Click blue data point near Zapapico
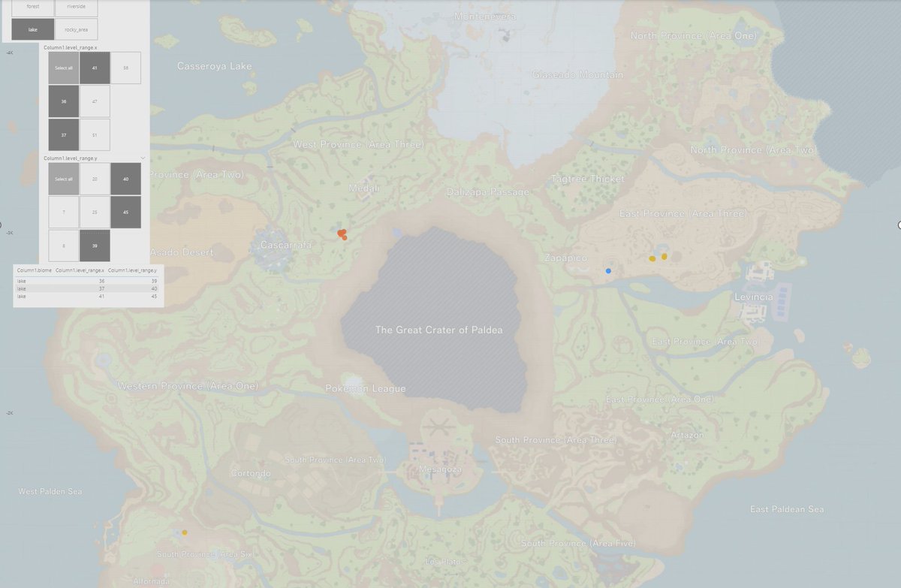The height and width of the screenshot is (588, 901). coord(608,270)
